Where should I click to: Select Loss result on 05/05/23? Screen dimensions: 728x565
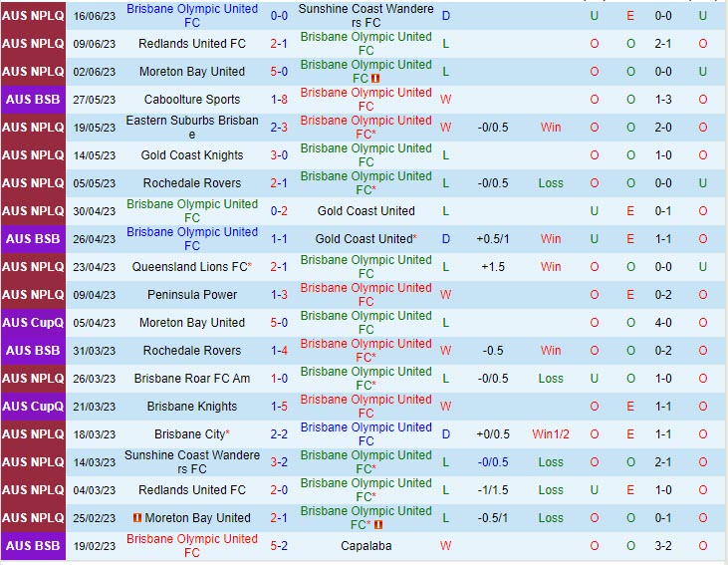pos(551,183)
